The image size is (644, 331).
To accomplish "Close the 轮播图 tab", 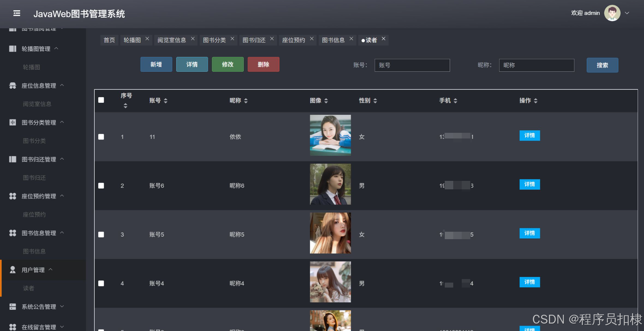I will (147, 39).
